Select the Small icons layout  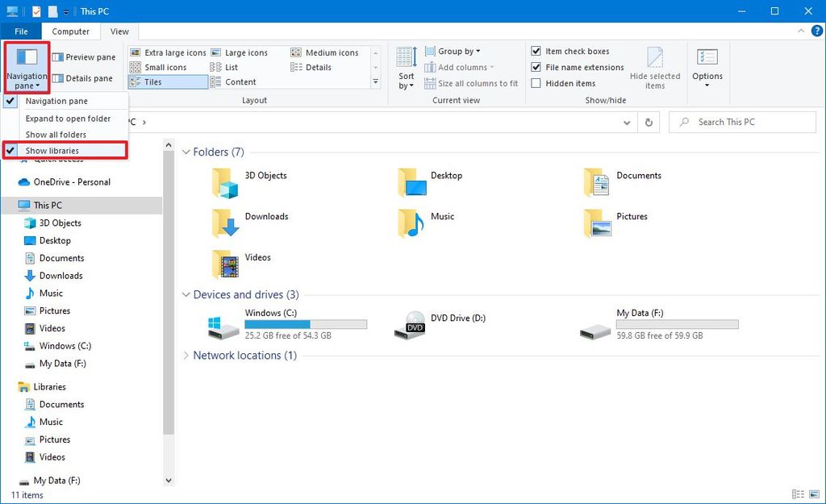tap(165, 67)
